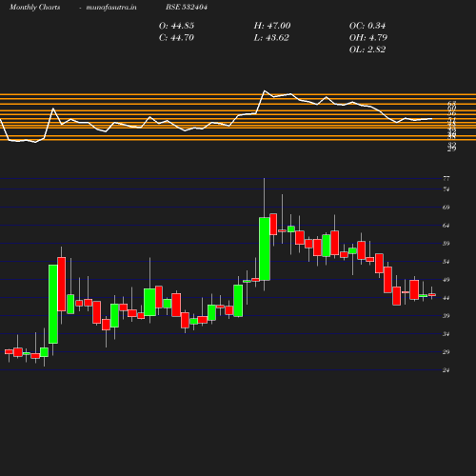476x476 pixels.
Task: Select the low value "L: 43.62"
Action: 271,38
